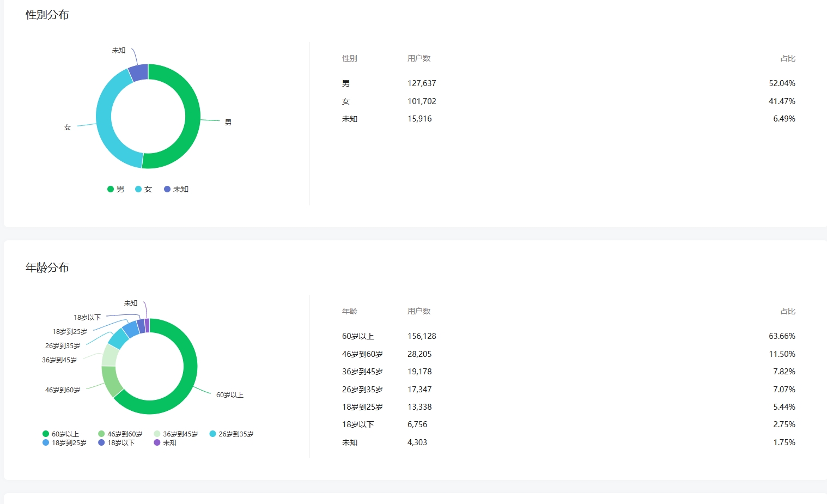Viewport: 827px width, 504px height.
Task: Toggle the 男 legend item in gender chart
Action: [115, 189]
